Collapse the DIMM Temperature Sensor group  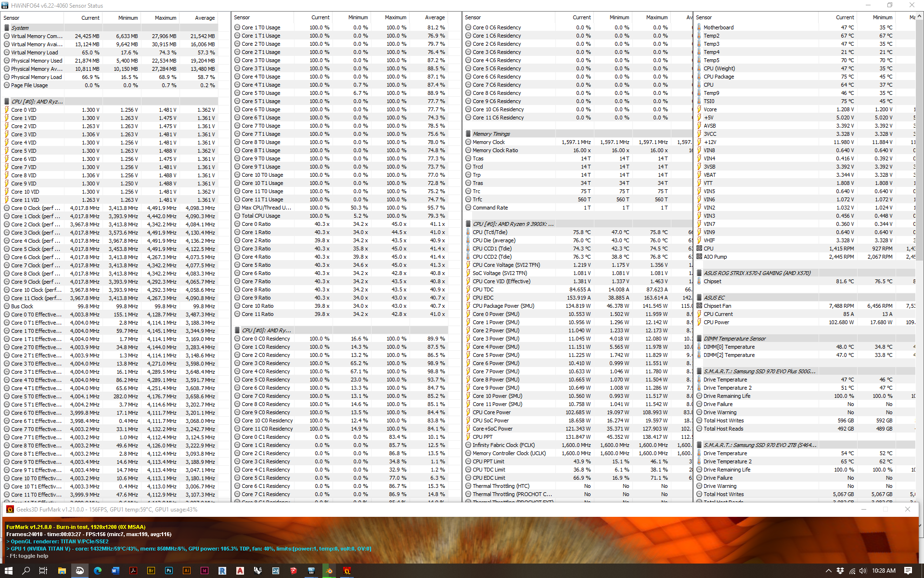[x=734, y=339]
